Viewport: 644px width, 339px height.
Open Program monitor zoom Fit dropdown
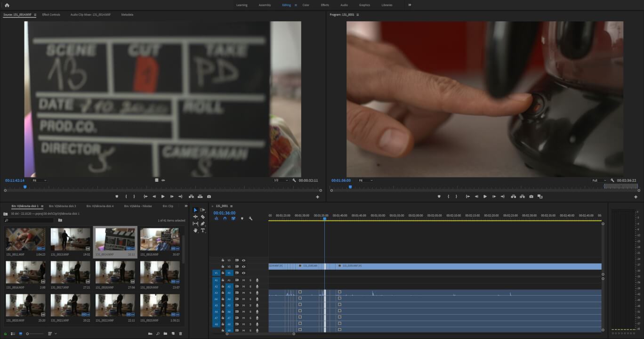(x=365, y=180)
